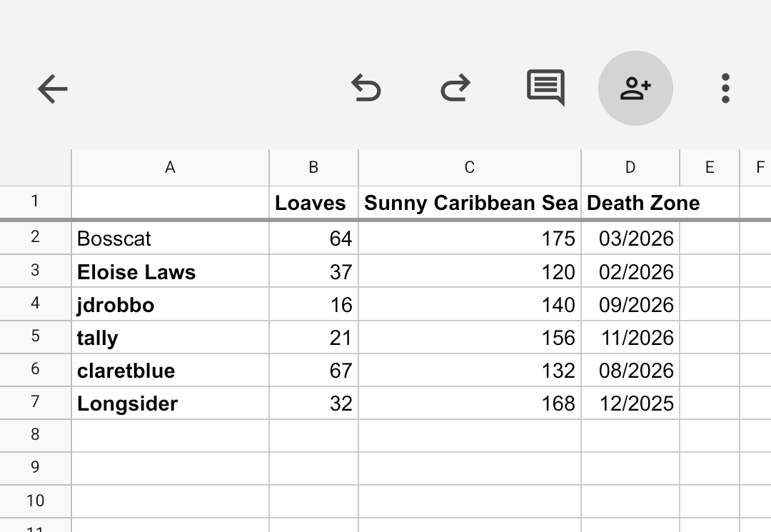This screenshot has width=771, height=532.
Task: Undo the last action
Action: pos(366,89)
